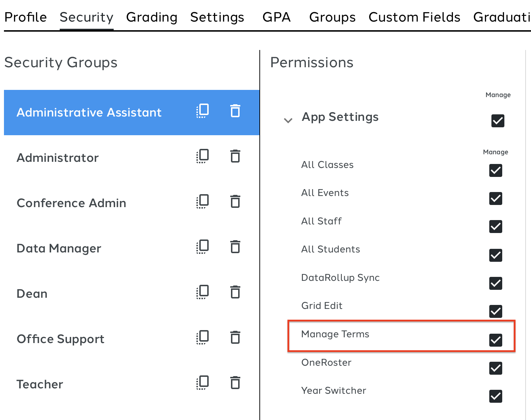
Task: Open the GPA tab
Action: tap(276, 17)
